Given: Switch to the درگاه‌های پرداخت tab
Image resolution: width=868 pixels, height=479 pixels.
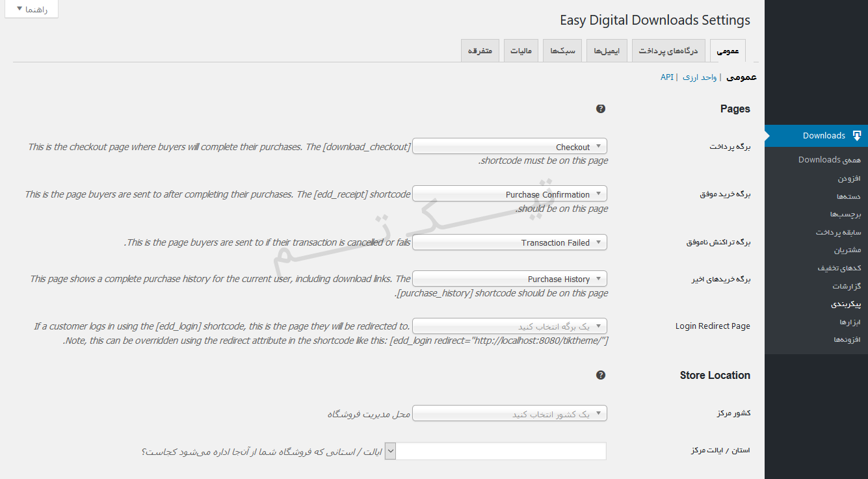Looking at the screenshot, I should coord(668,51).
